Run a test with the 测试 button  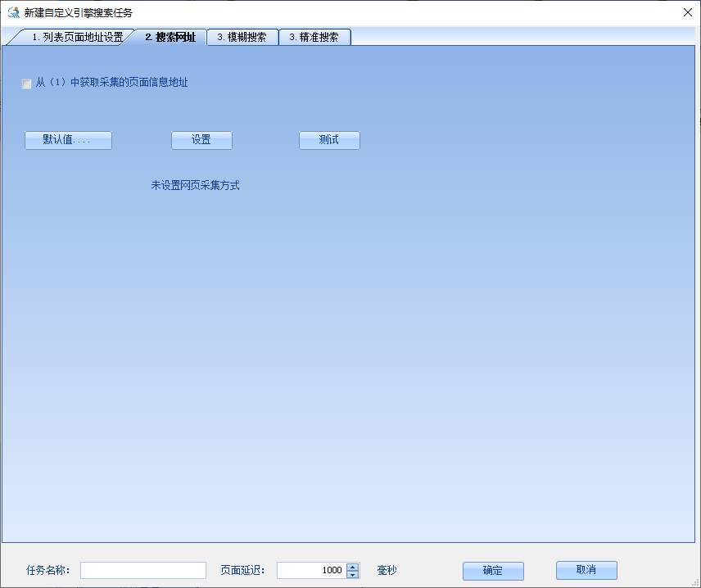tap(329, 140)
